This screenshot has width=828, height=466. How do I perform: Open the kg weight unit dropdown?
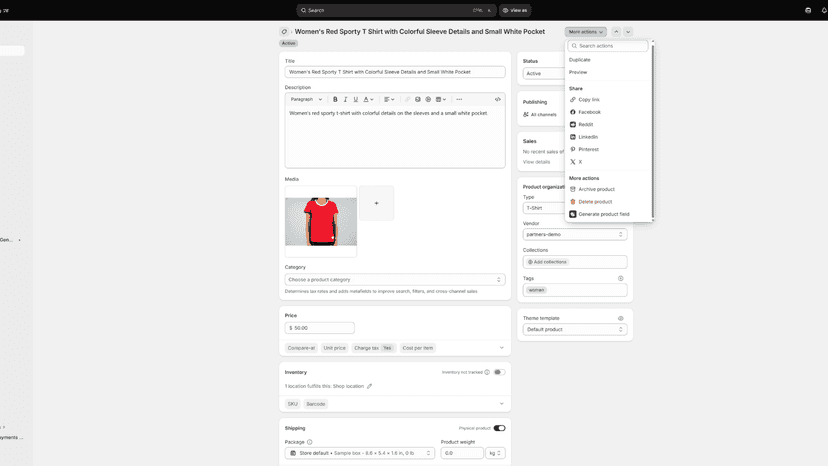coord(495,453)
